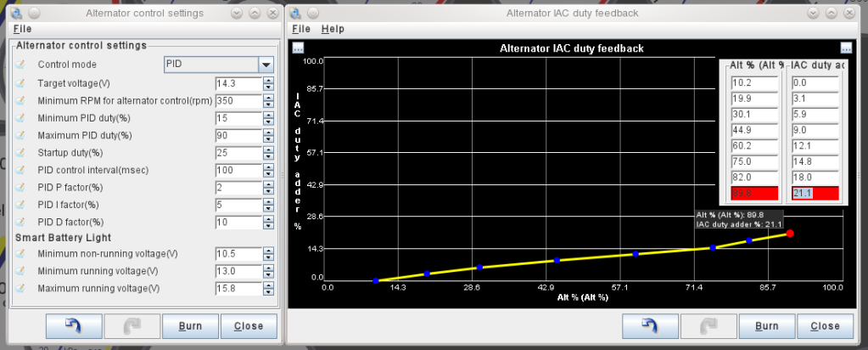This screenshot has width=868, height=350.
Task: Select the red point on the curve
Action: click(790, 234)
